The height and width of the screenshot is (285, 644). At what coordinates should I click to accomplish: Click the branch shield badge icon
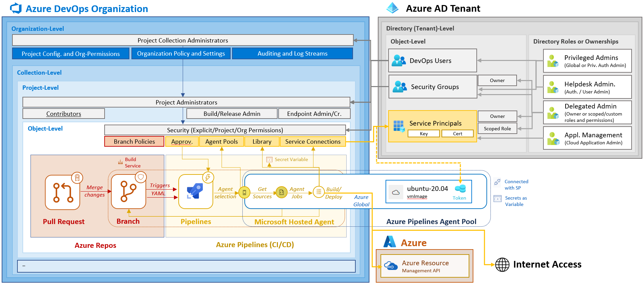click(141, 177)
